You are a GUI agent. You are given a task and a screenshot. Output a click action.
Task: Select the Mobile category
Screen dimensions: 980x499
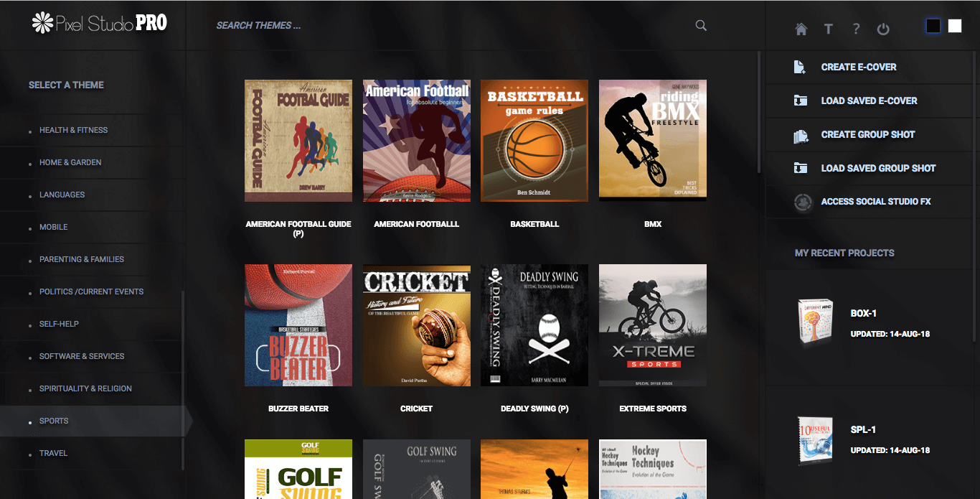pyautogui.click(x=53, y=227)
